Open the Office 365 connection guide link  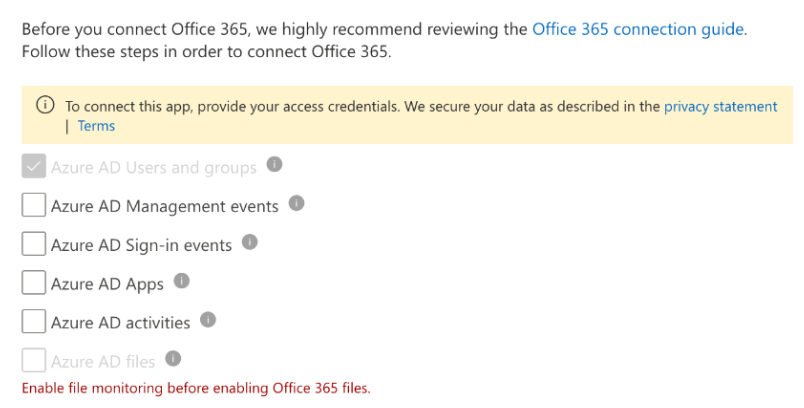tap(638, 29)
